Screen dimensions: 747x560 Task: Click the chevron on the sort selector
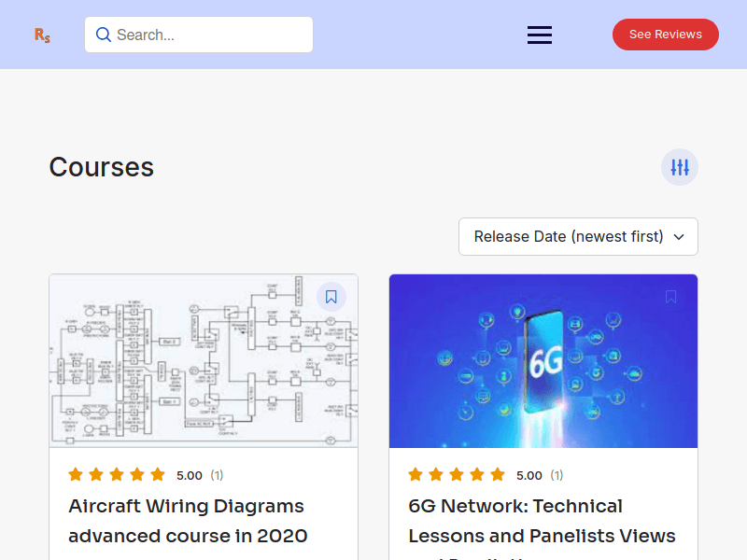(x=679, y=237)
